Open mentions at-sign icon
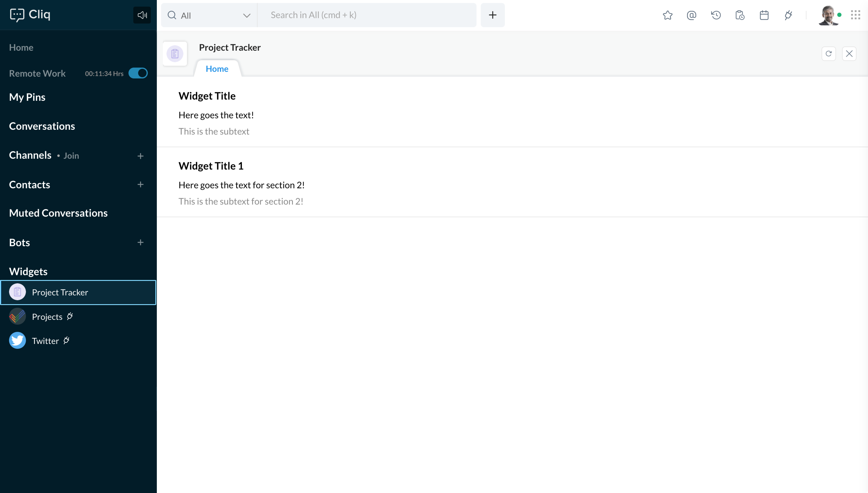The image size is (868, 493). click(x=691, y=15)
